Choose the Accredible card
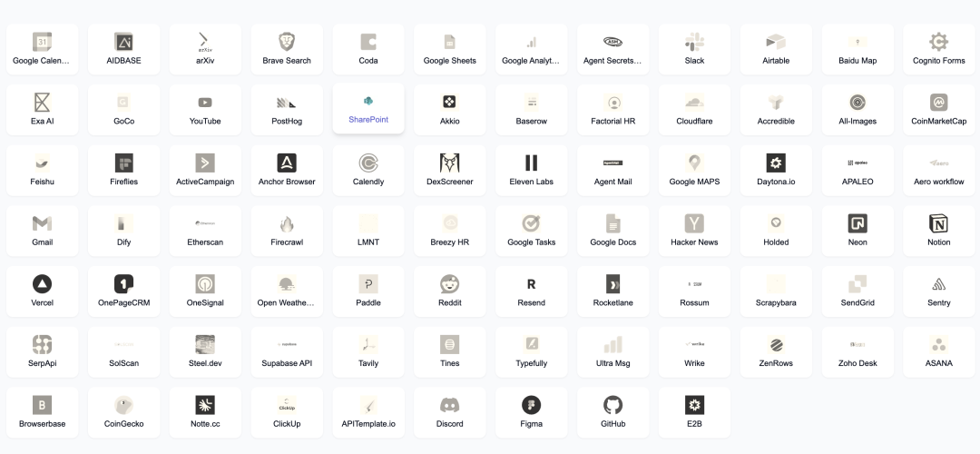The height and width of the screenshot is (454, 980). [x=776, y=110]
